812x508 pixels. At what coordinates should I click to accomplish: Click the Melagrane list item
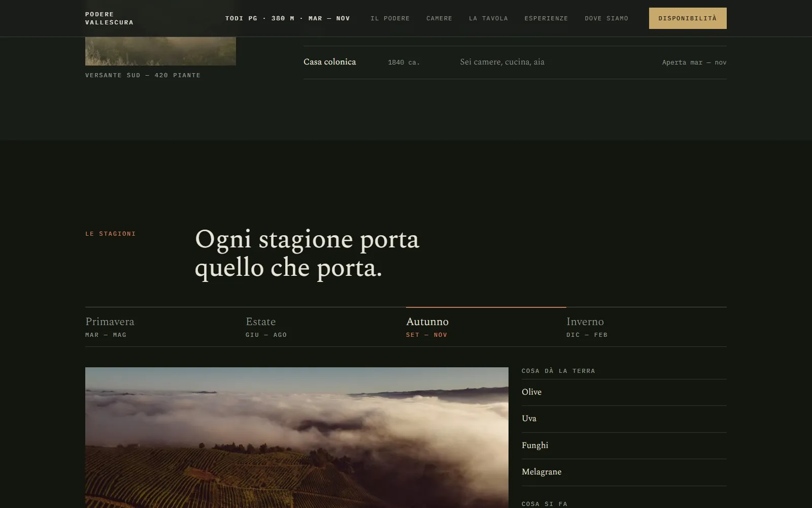click(x=624, y=472)
